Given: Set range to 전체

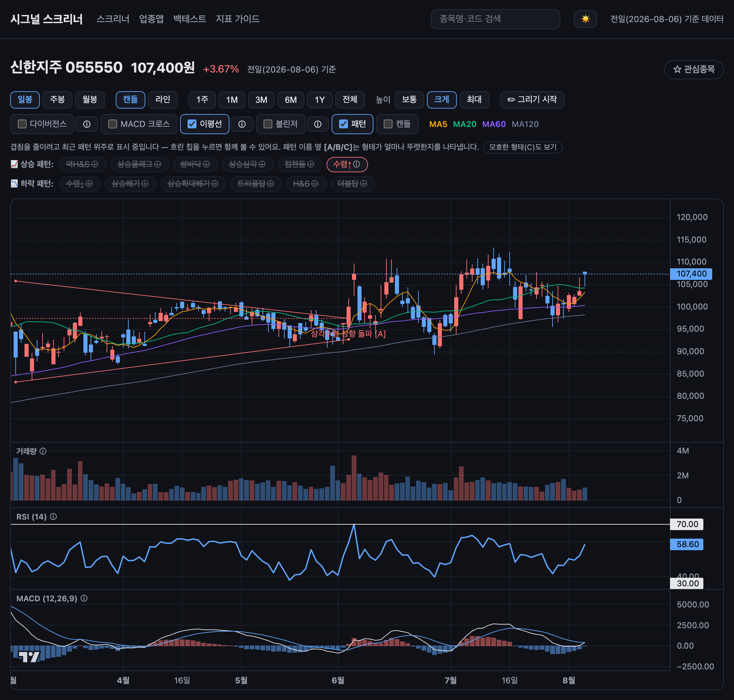Looking at the screenshot, I should coord(350,100).
